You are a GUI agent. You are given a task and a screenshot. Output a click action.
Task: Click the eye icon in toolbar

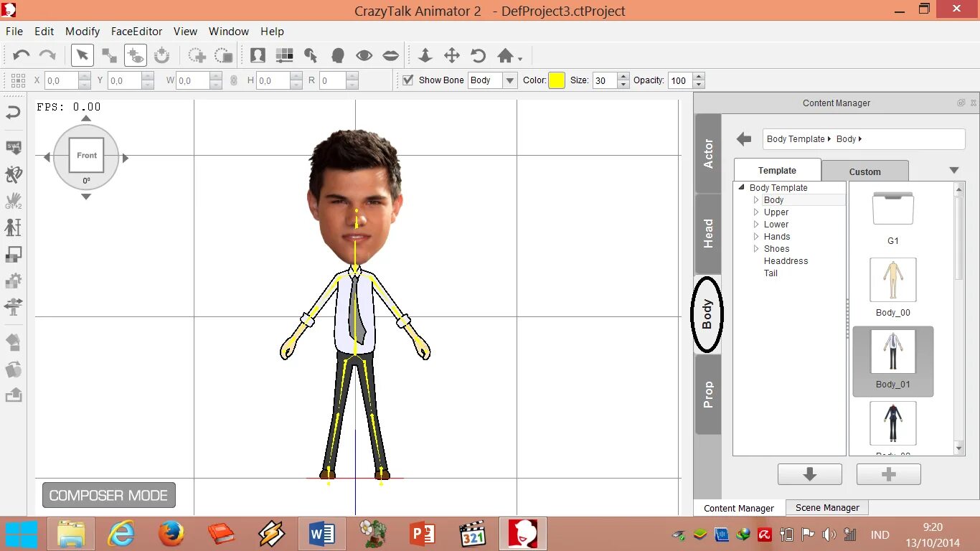[x=364, y=55]
